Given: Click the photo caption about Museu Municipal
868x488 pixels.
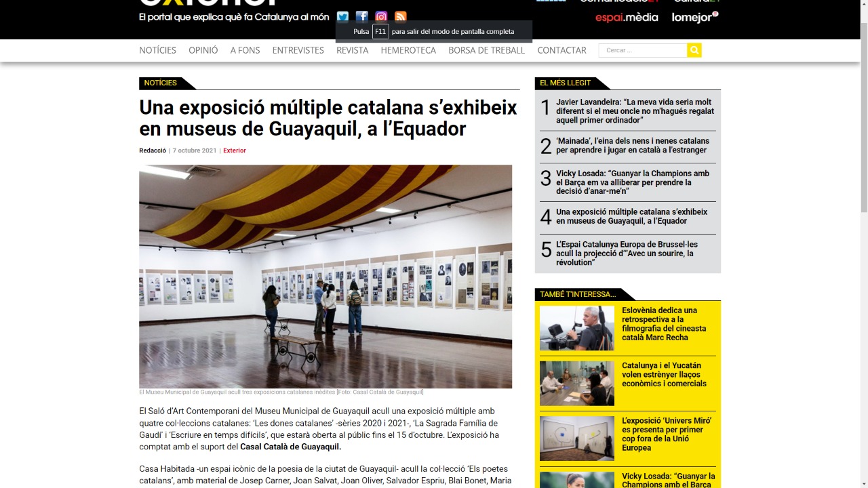Looking at the screenshot, I should (x=281, y=392).
